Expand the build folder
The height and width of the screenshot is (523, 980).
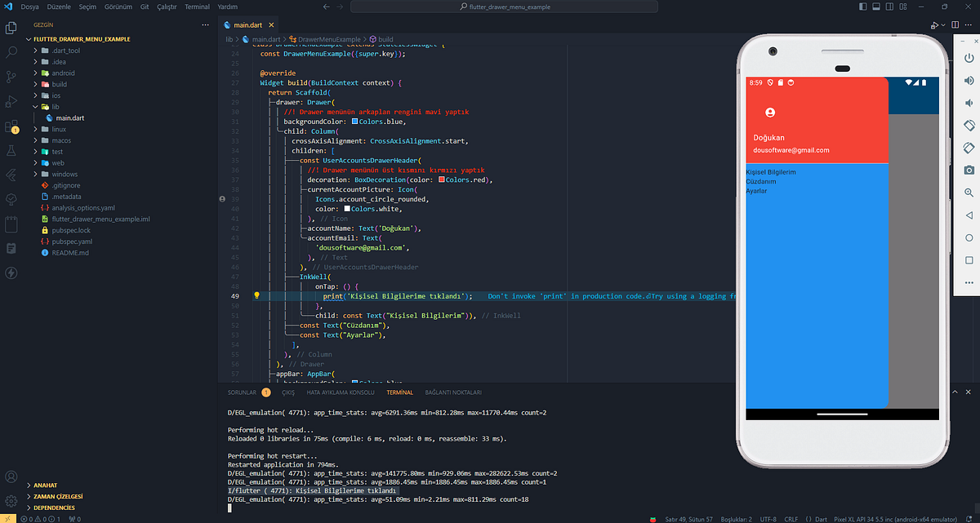(x=59, y=84)
